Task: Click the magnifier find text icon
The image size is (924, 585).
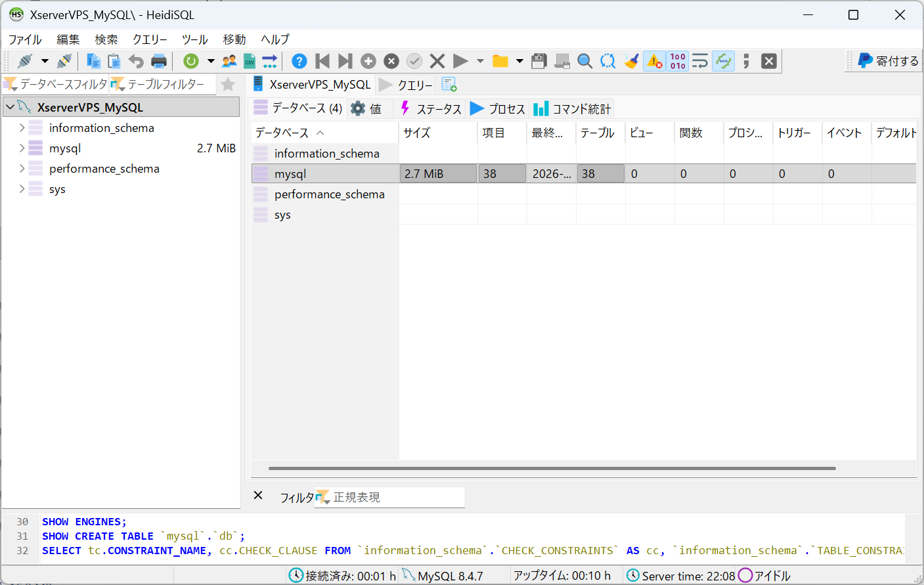Action: point(584,61)
